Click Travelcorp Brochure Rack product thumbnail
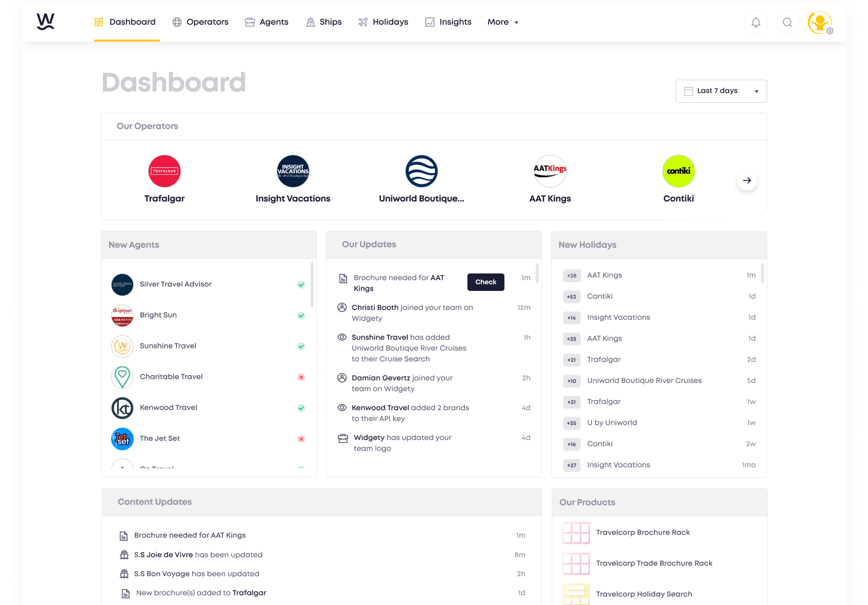The width and height of the screenshot is (868, 605). click(576, 533)
